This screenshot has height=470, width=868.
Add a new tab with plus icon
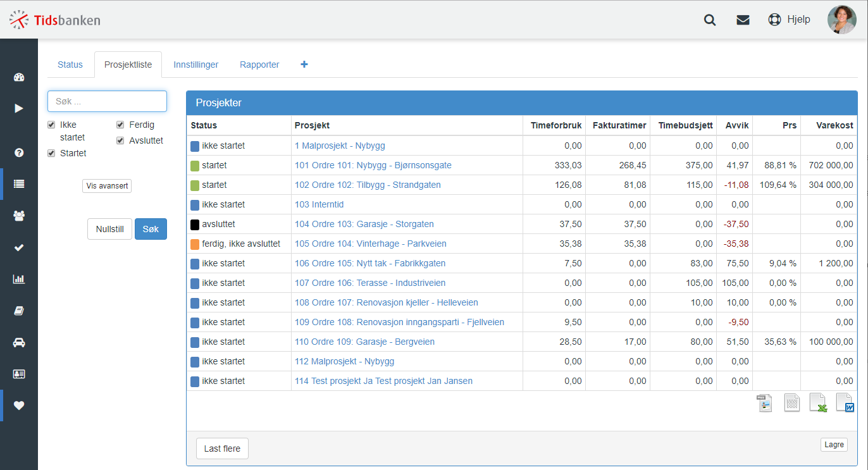tap(304, 65)
